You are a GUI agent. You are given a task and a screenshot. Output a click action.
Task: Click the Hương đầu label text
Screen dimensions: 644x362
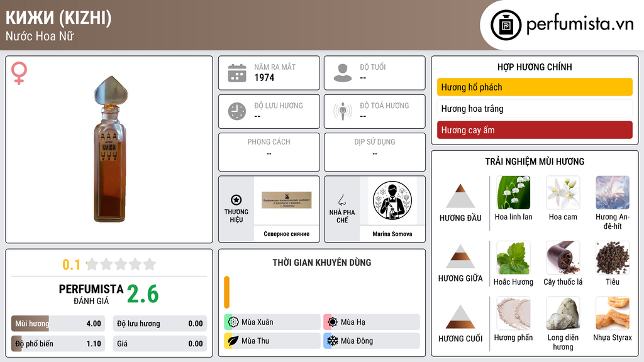pyautogui.click(x=460, y=218)
